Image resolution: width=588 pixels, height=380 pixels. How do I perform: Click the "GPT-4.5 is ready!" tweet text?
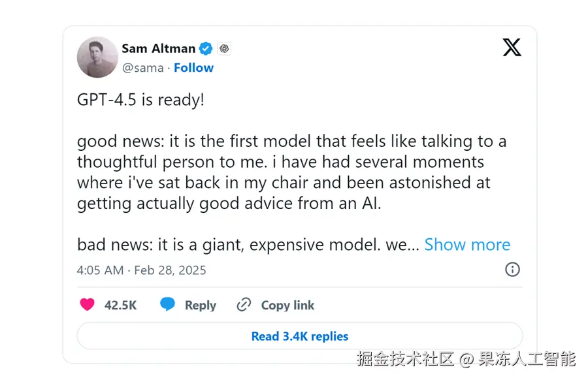pyautogui.click(x=141, y=100)
